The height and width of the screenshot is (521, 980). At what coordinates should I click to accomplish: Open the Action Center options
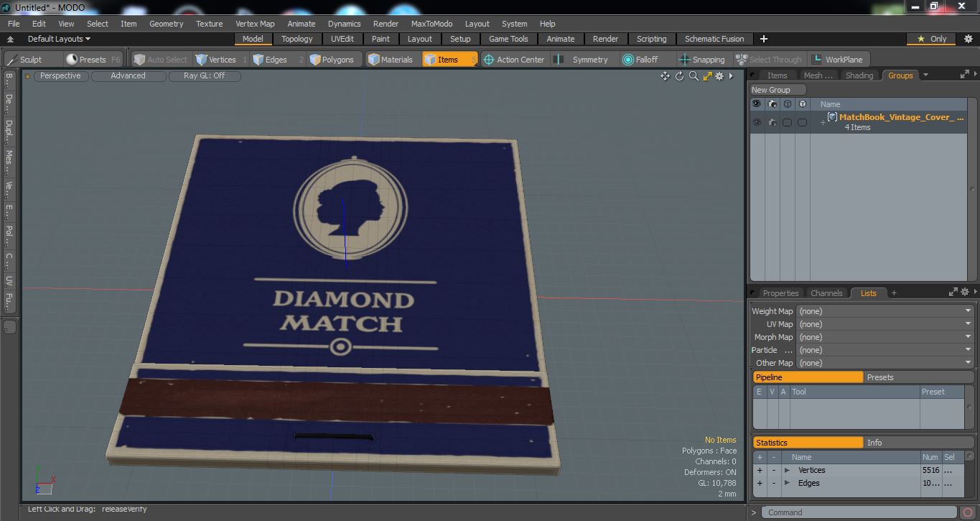(514, 60)
